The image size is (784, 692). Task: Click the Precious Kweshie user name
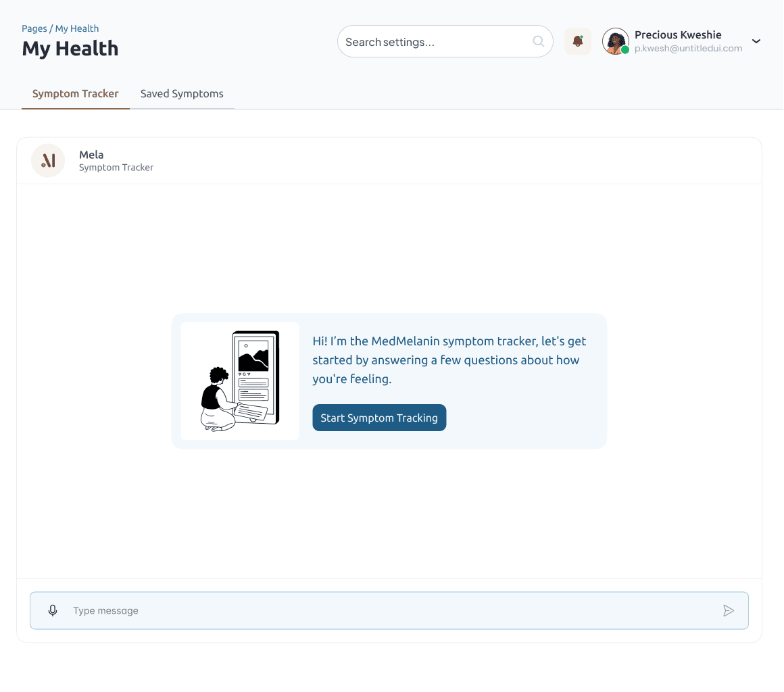678,34
